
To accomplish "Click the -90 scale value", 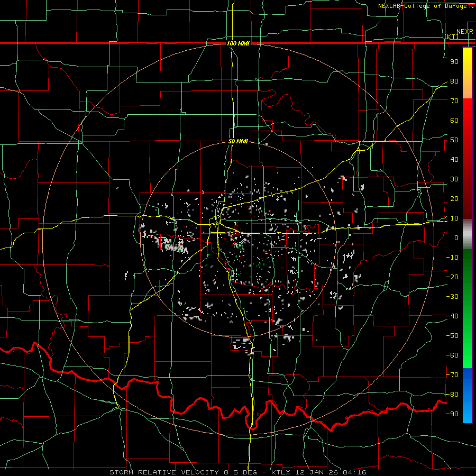I will coord(452,414).
